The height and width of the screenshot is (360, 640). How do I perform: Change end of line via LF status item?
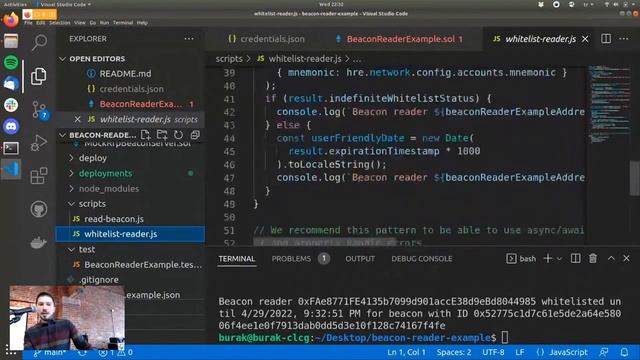(520, 352)
